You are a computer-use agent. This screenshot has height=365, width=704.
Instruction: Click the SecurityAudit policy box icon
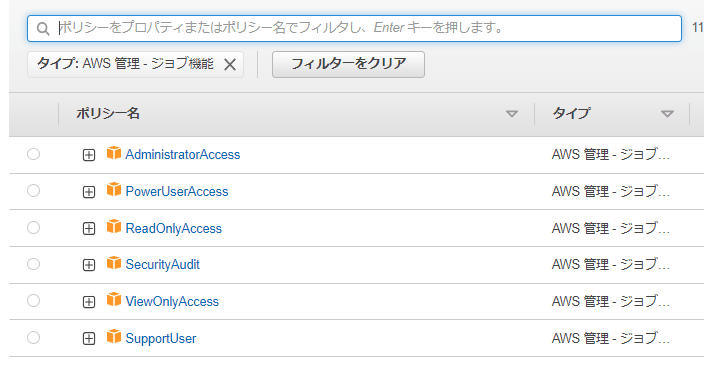click(114, 263)
